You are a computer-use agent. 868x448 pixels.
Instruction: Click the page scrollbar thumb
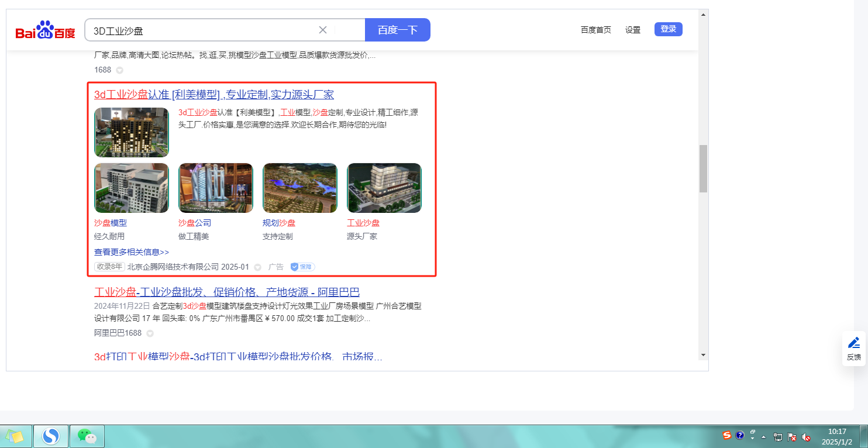click(703, 168)
